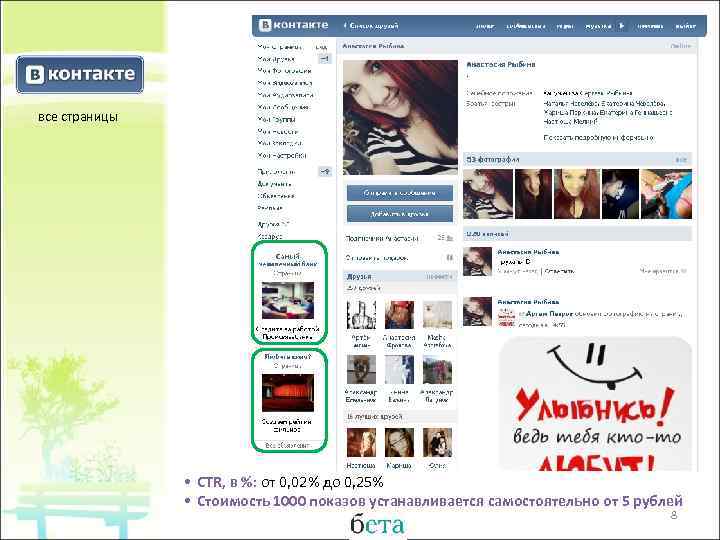Open the friend avatar with the red hat
This screenshot has width=720, height=540.
[399, 315]
